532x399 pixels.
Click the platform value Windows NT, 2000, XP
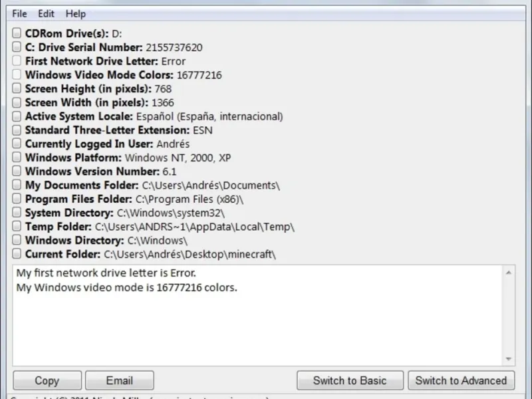178,158
